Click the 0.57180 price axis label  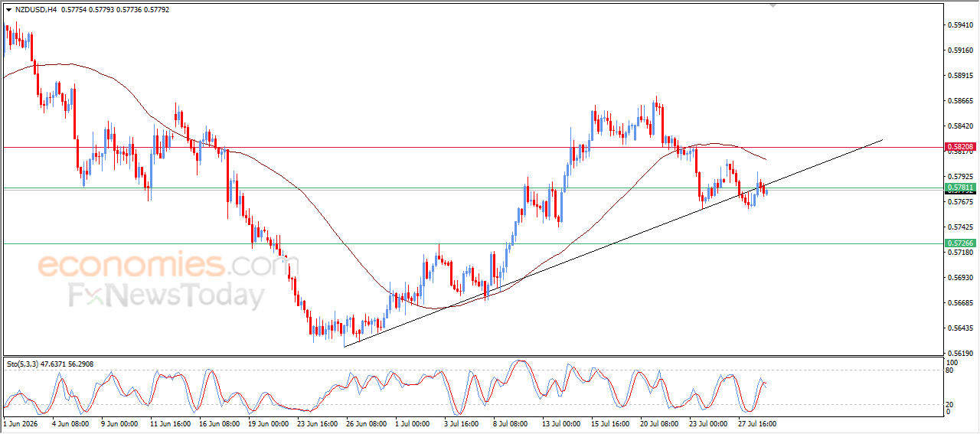(x=960, y=252)
